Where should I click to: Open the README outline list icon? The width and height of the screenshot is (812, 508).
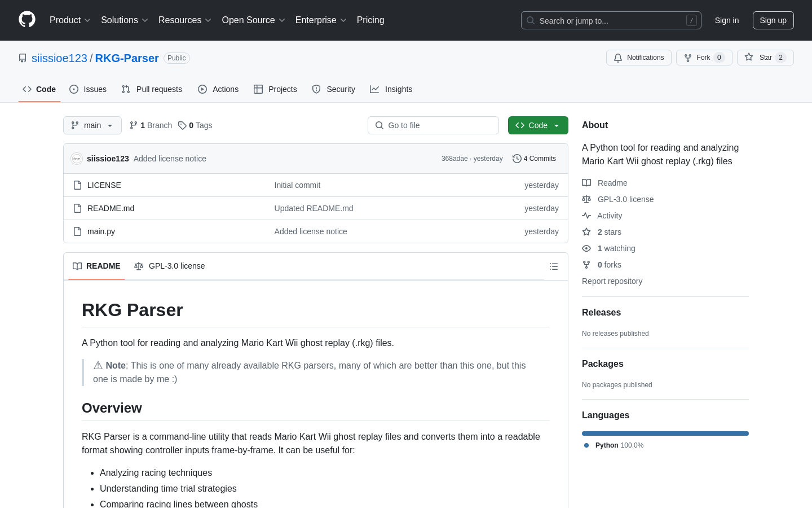[x=554, y=266]
